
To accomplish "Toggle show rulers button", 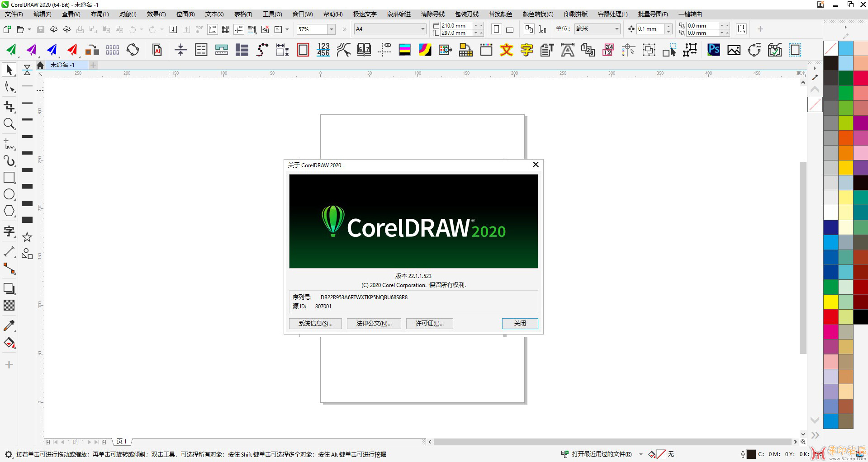I will tap(213, 29).
